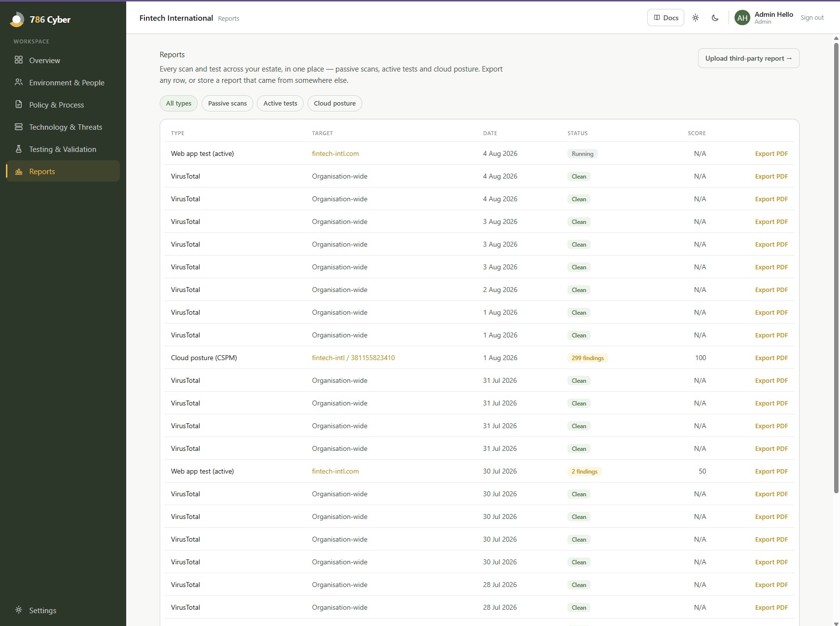
Task: Select the All types filter
Action: click(178, 103)
